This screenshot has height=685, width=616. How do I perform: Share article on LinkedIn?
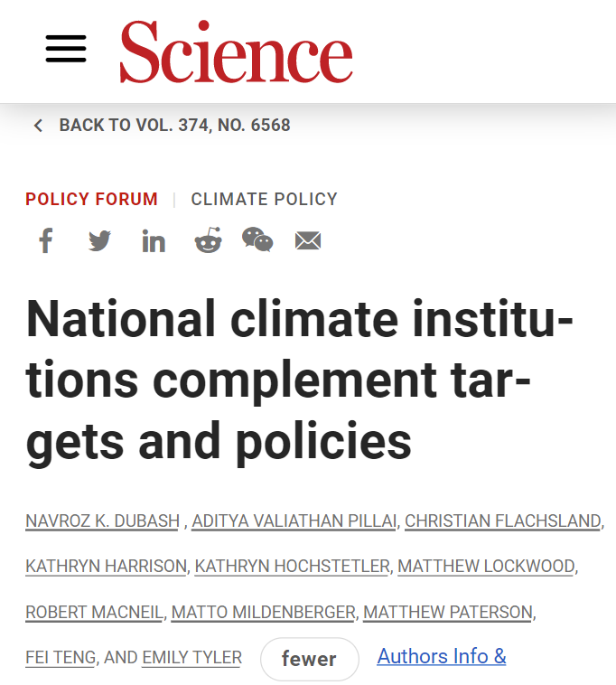pos(154,240)
